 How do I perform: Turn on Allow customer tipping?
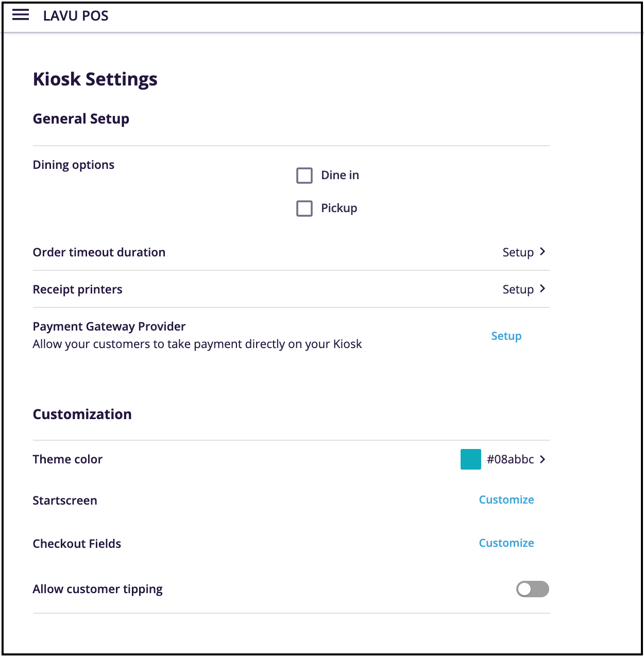coord(533,589)
